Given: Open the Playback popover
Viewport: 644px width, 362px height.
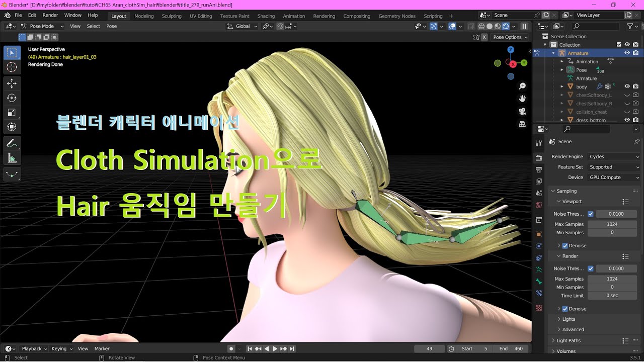Looking at the screenshot, I should 34,348.
